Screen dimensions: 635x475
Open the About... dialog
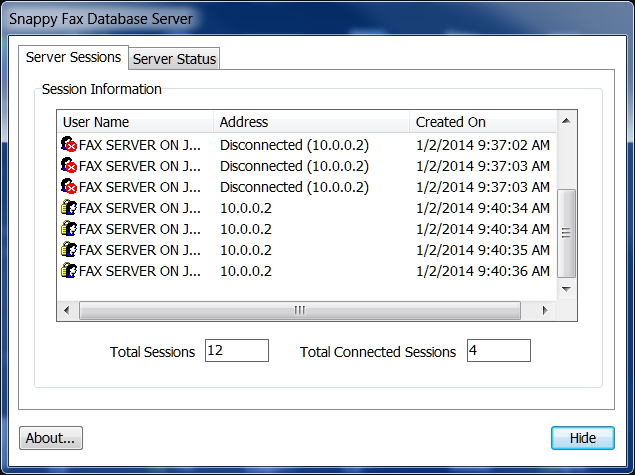click(x=51, y=438)
